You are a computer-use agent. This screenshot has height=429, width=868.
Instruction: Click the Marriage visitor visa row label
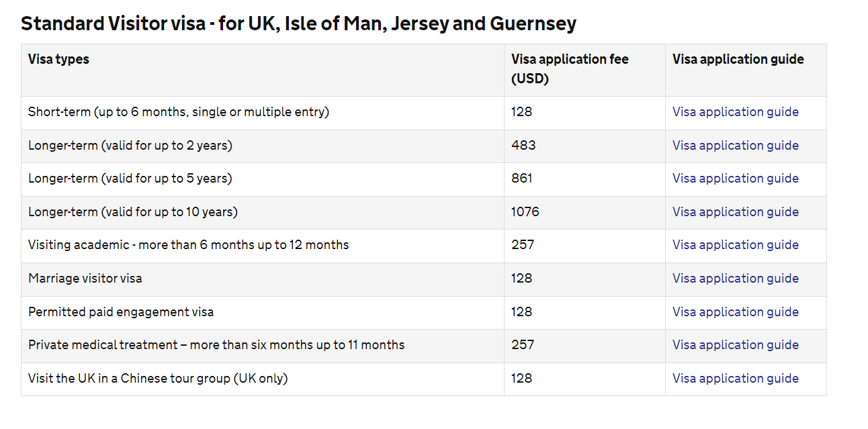pyautogui.click(x=85, y=279)
